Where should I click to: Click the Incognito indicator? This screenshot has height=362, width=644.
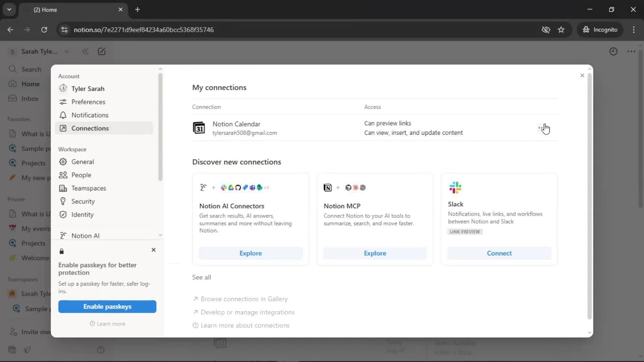pyautogui.click(x=600, y=30)
